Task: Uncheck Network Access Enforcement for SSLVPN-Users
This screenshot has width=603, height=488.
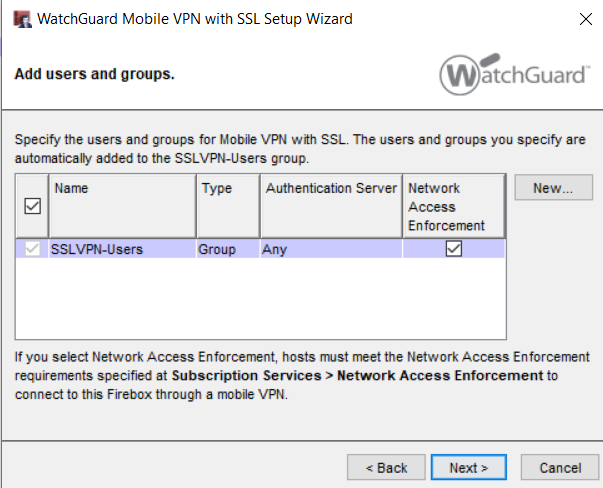Action: (453, 248)
